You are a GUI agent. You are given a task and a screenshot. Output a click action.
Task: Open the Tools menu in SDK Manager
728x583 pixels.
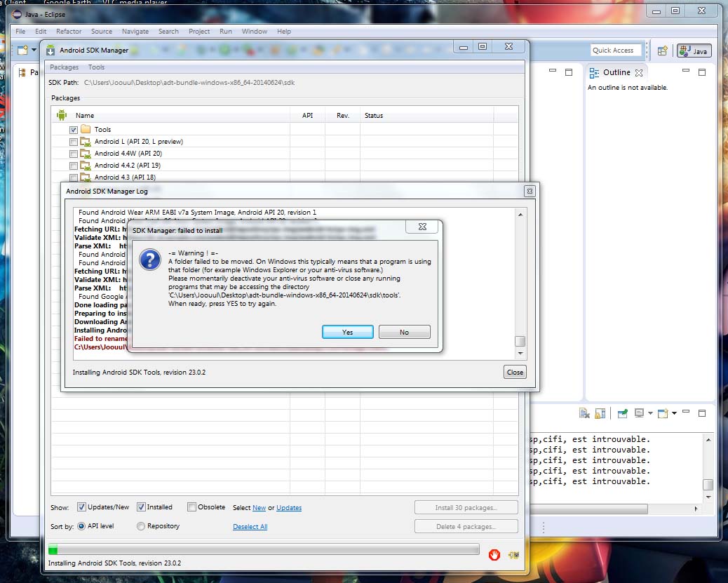coord(96,67)
